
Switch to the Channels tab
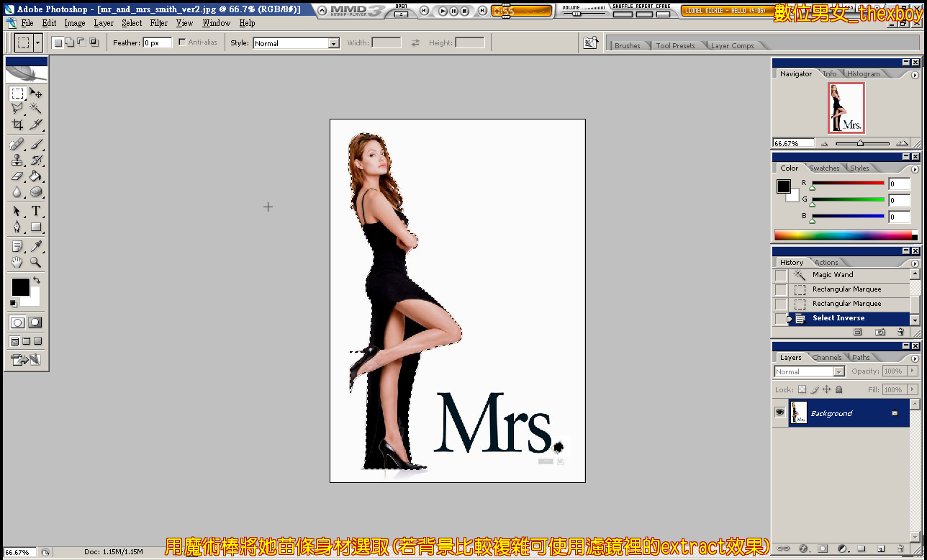[826, 357]
